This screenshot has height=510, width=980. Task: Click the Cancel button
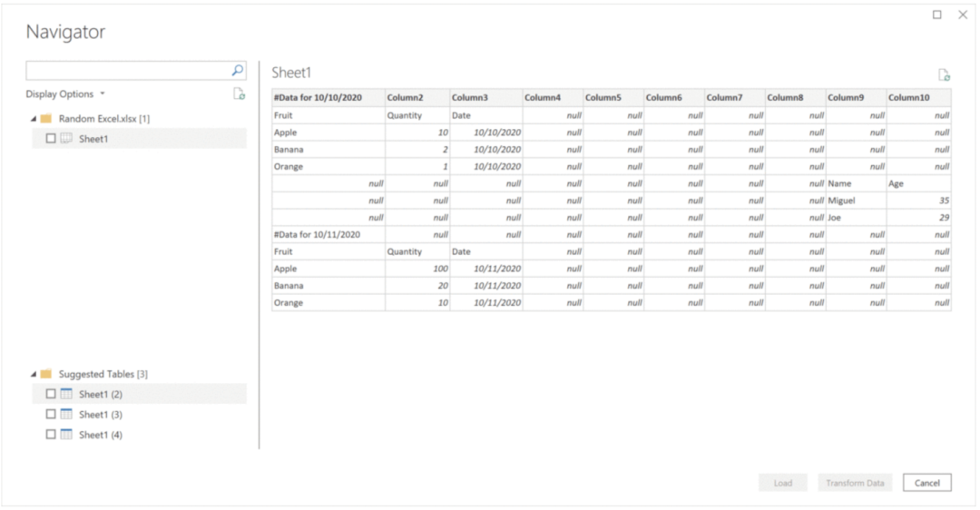(x=926, y=483)
